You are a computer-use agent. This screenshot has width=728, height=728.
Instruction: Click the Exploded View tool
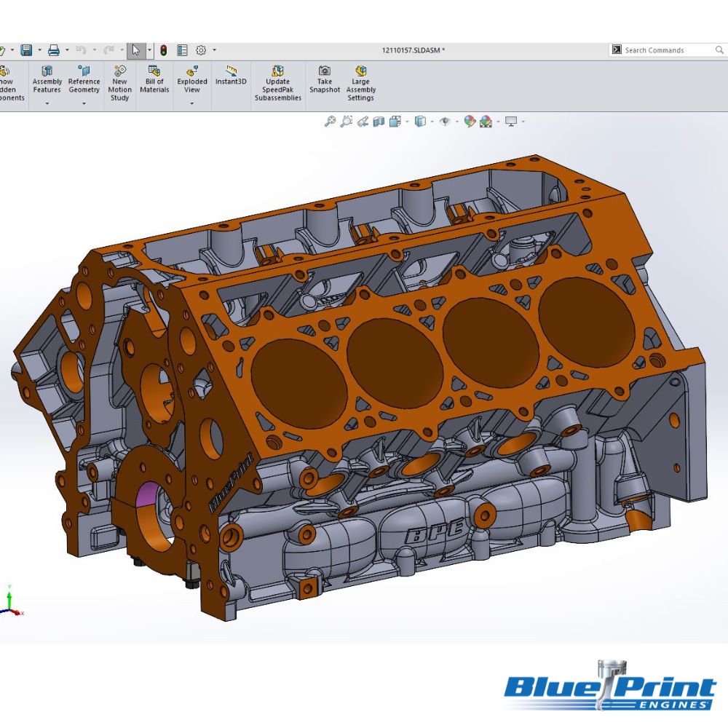pos(192,79)
